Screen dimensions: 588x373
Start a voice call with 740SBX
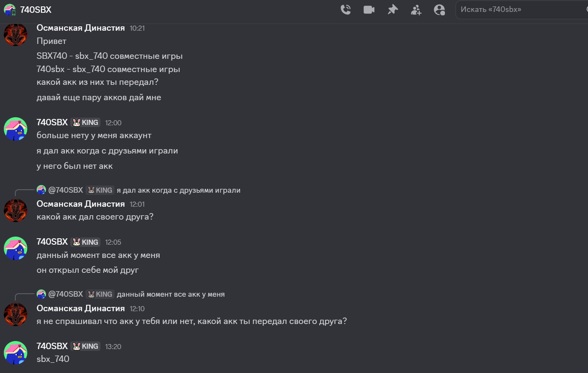click(x=346, y=9)
